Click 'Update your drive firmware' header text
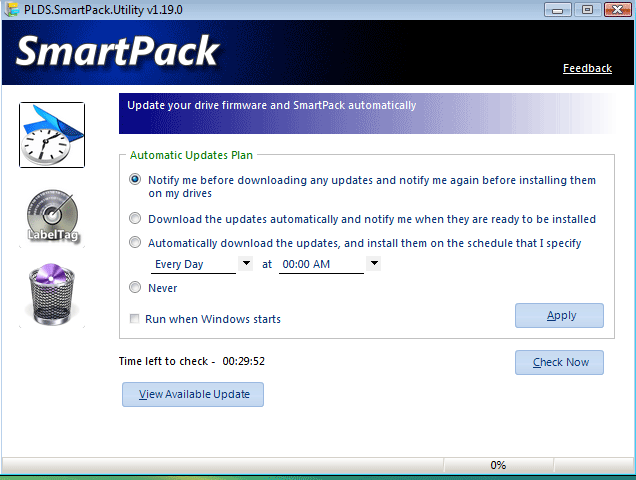This screenshot has width=636, height=480. point(272,105)
